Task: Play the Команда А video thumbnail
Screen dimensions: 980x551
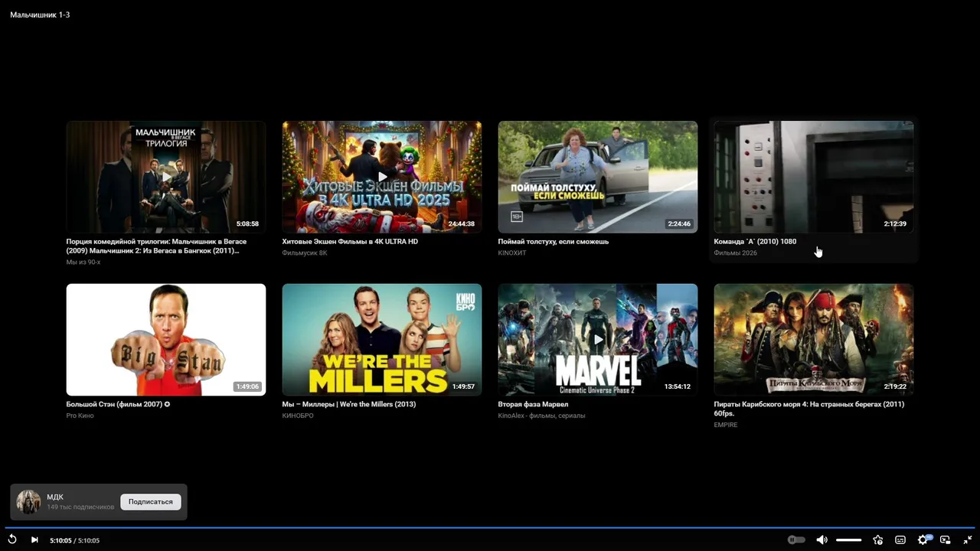Action: 814,177
